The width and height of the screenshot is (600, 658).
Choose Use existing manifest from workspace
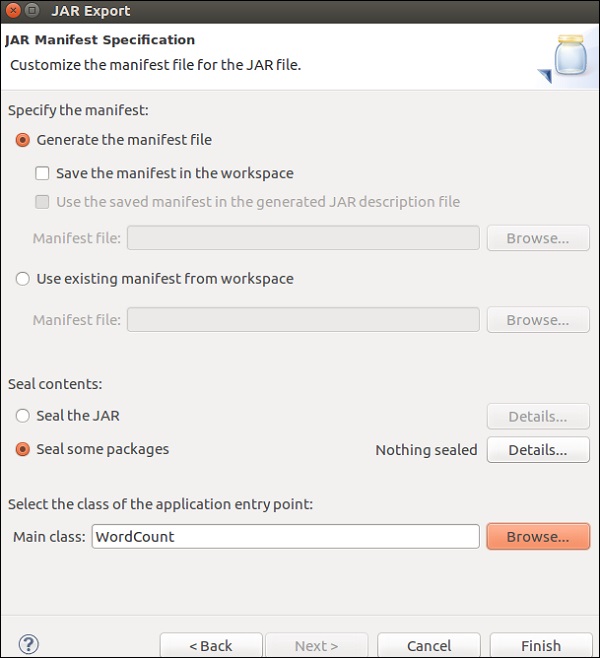[x=23, y=279]
